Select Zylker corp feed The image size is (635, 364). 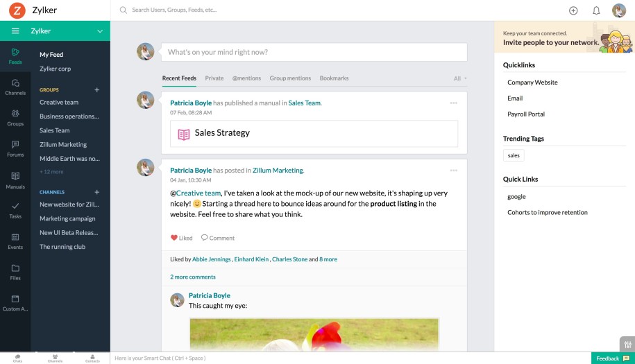coord(55,69)
